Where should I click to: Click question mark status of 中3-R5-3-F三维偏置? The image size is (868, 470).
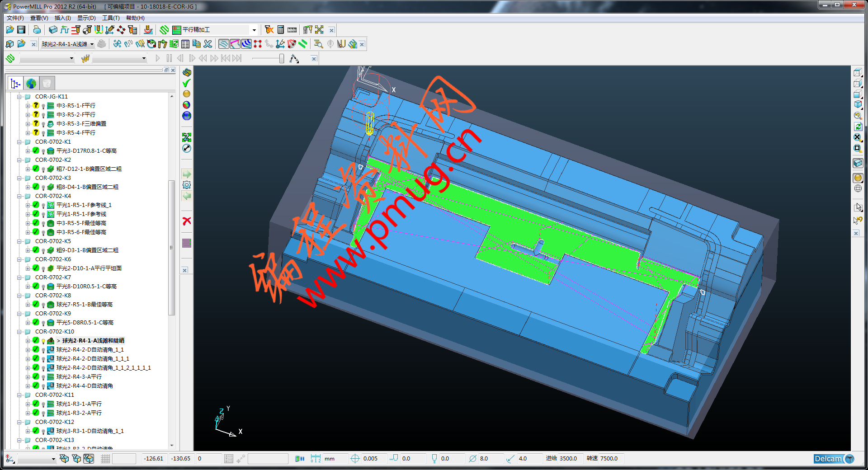tap(36, 123)
